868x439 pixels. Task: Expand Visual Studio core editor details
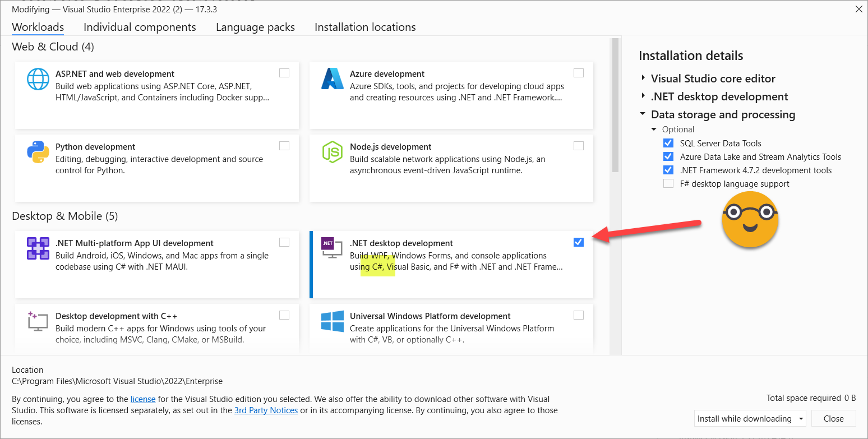(x=643, y=79)
